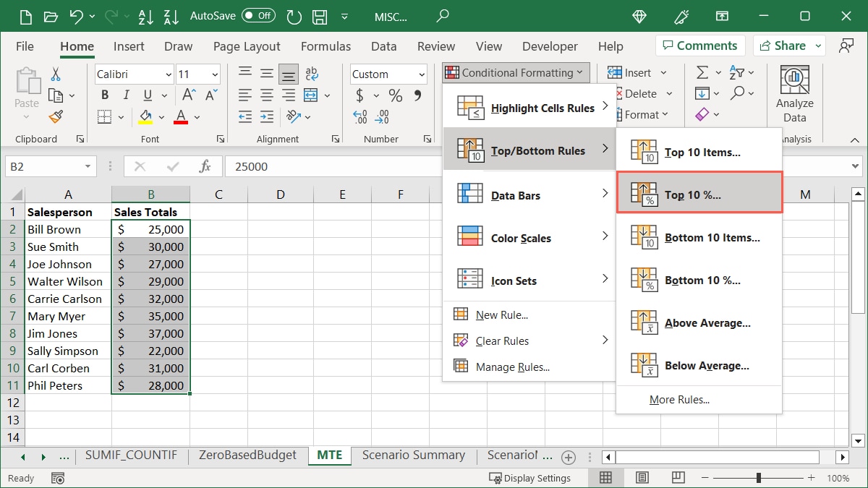The image size is (868, 488).
Task: Toggle the AutoSave switch
Action: [258, 15]
